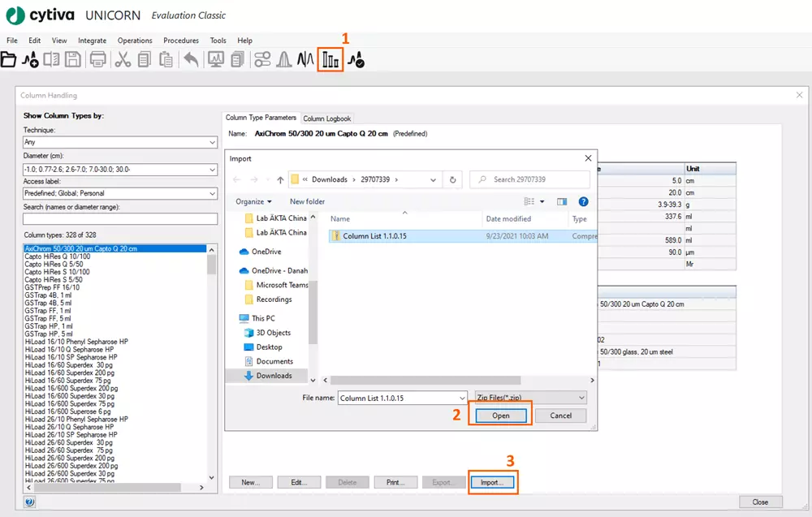Open the Access label dropdown
This screenshot has width=812, height=517.
click(x=212, y=194)
